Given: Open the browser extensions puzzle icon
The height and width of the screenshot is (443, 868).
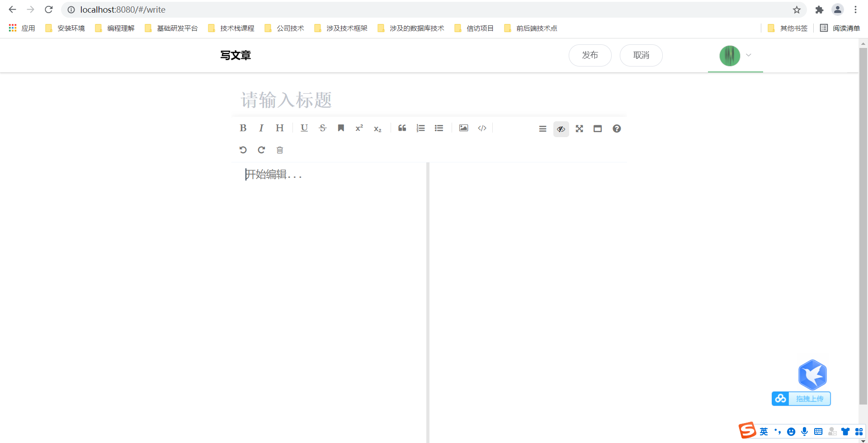Looking at the screenshot, I should tap(819, 10).
